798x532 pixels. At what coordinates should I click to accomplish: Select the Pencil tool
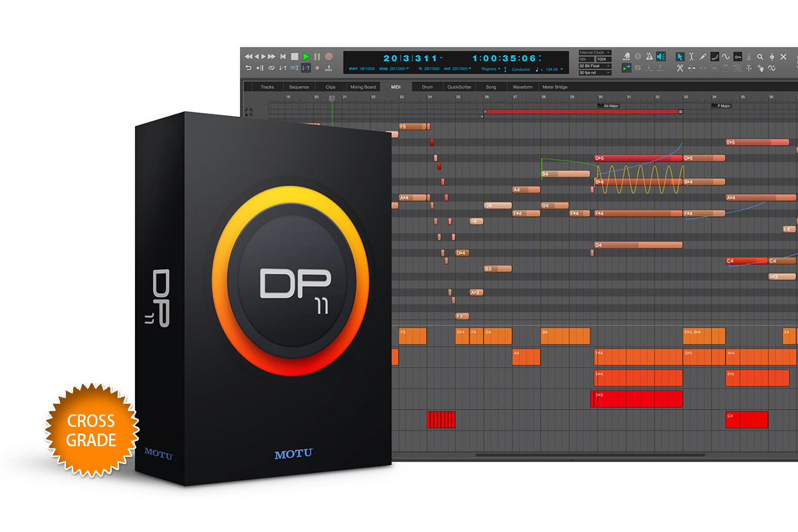click(x=702, y=57)
